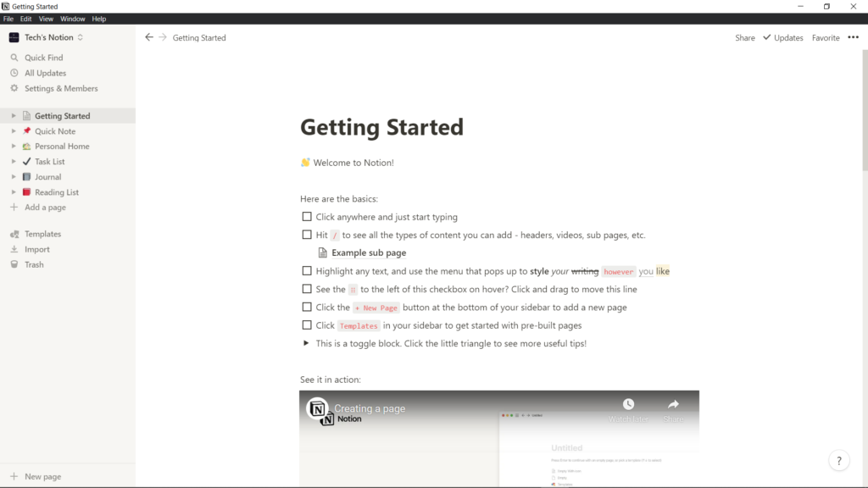Check 'Click anywhere and just start typing' box
The image size is (868, 488).
307,217
